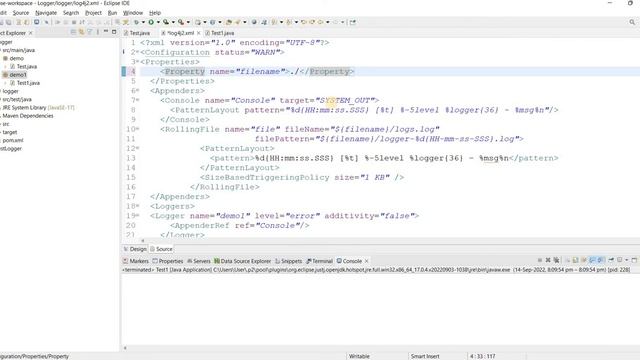The image size is (640, 360).
Task: Click the Link with Editor icon in Project Explorer
Action: [82, 32]
